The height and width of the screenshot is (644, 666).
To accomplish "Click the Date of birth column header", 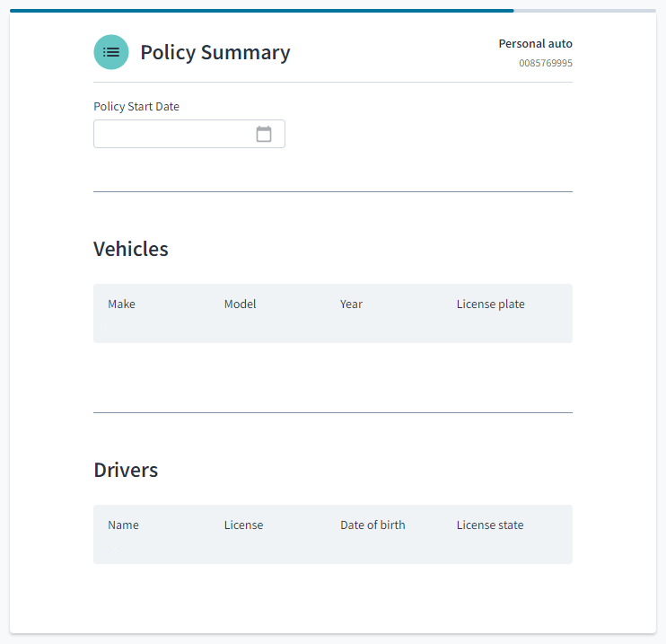I will [x=372, y=525].
